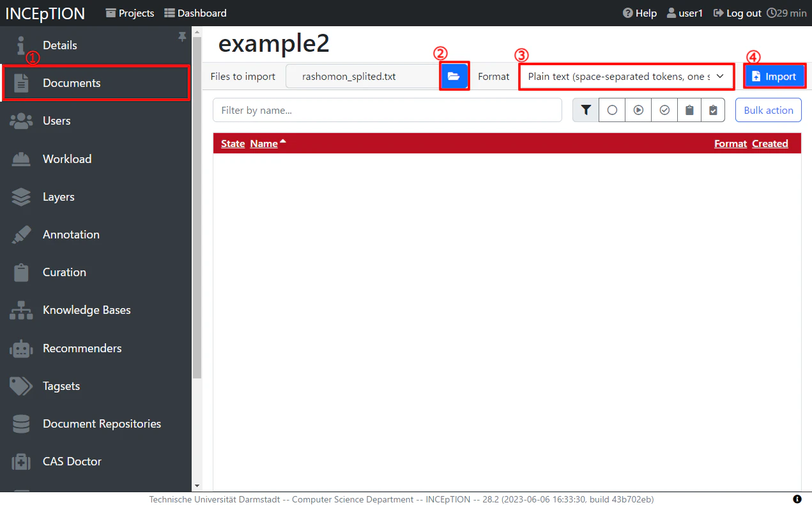Open the Bulk action button
This screenshot has width=812, height=505.
click(769, 110)
